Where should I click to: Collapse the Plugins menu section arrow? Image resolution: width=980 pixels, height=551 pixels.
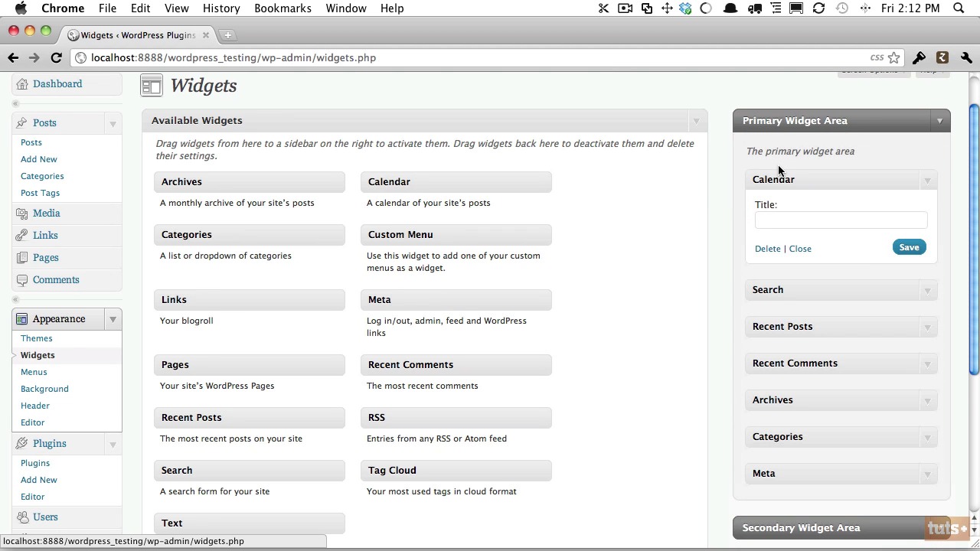click(113, 444)
